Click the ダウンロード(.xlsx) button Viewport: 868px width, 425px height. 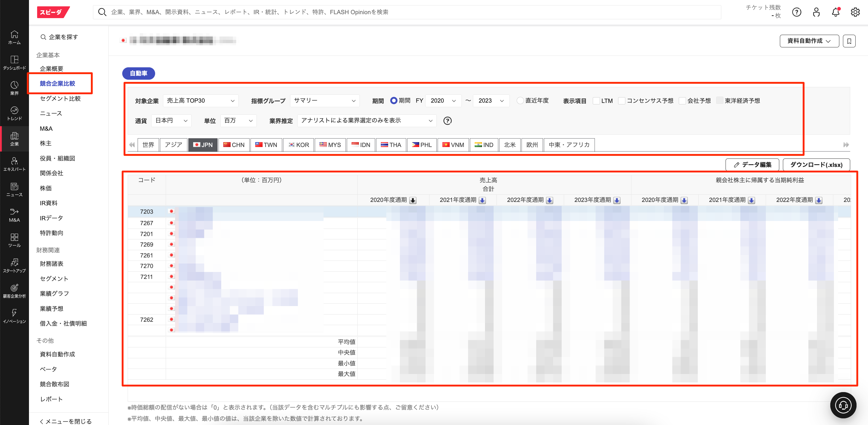pos(816,165)
